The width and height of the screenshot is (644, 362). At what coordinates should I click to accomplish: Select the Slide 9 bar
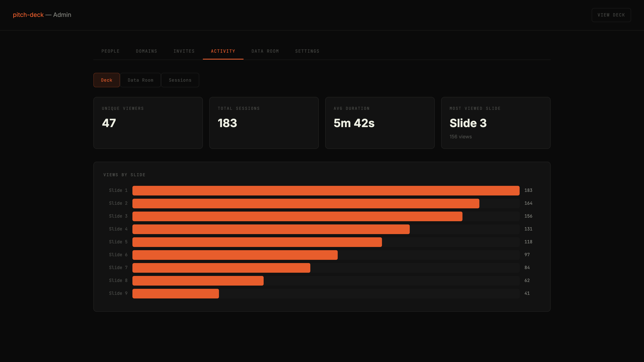click(x=175, y=293)
